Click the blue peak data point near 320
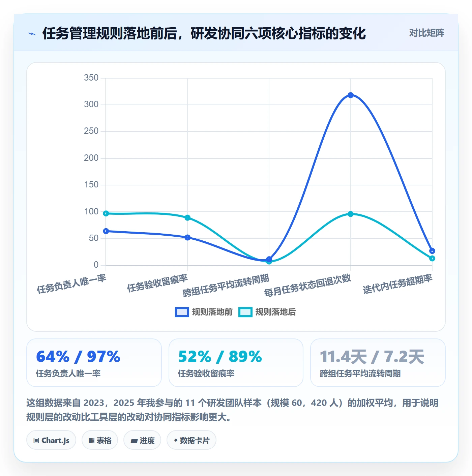The height and width of the screenshot is (476, 472). pyautogui.click(x=351, y=95)
